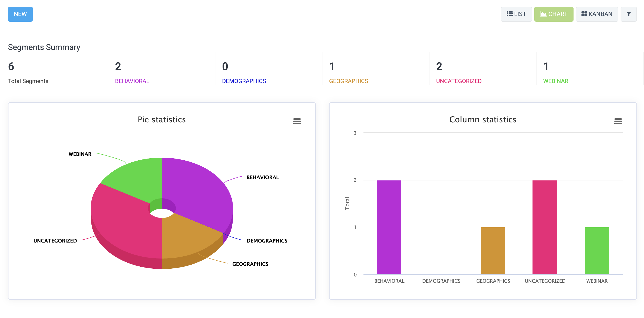Open the UNCATEGORIZED category link
Image resolution: width=644 pixels, height=318 pixels.
coord(458,81)
